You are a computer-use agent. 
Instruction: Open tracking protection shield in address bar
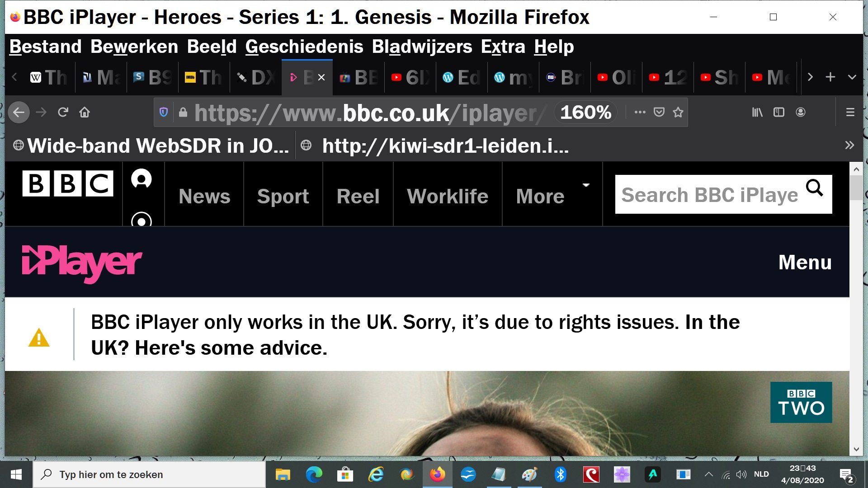coord(164,112)
